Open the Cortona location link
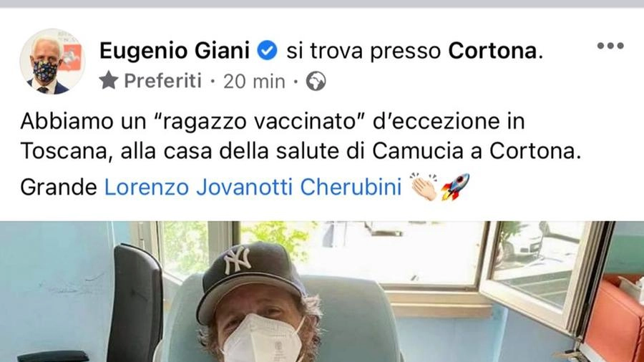The image size is (644, 362). [492, 51]
